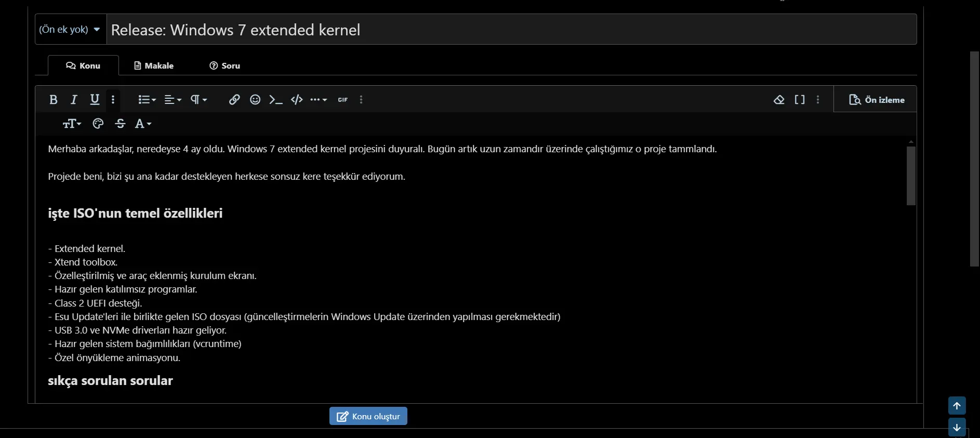Toggle strikethrough formatting
Image resolution: width=980 pixels, height=438 pixels.
[120, 124]
